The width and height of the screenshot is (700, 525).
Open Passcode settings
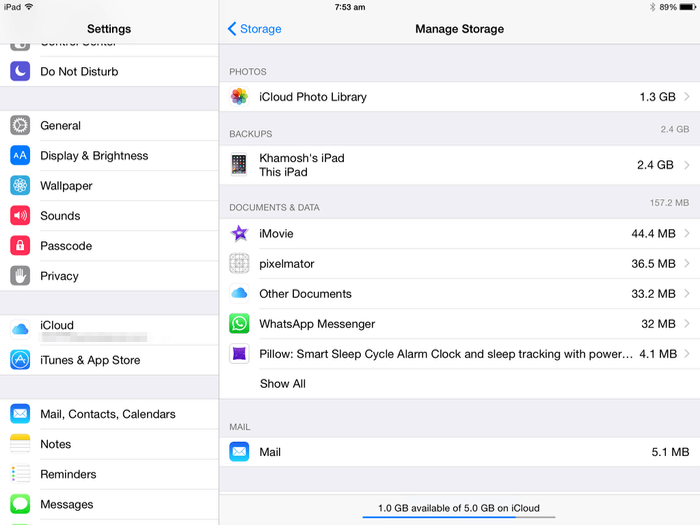tap(109, 246)
